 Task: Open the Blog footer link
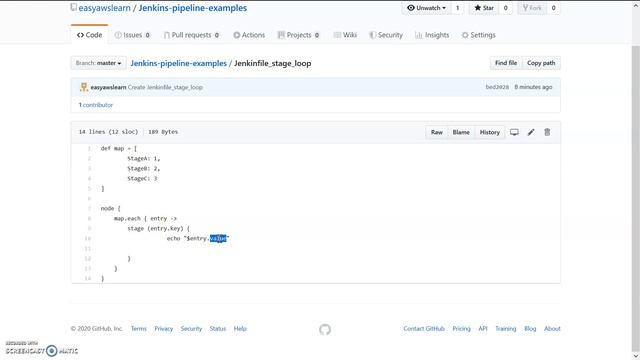(530, 329)
